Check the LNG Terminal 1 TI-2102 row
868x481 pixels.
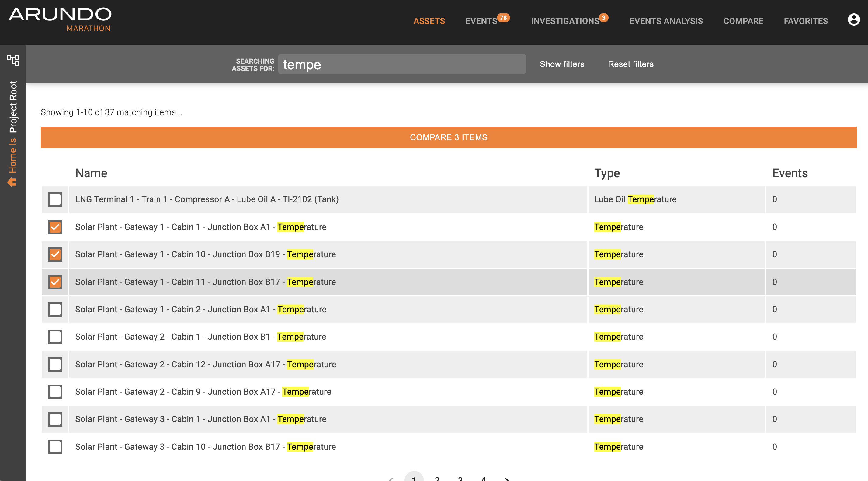point(55,199)
